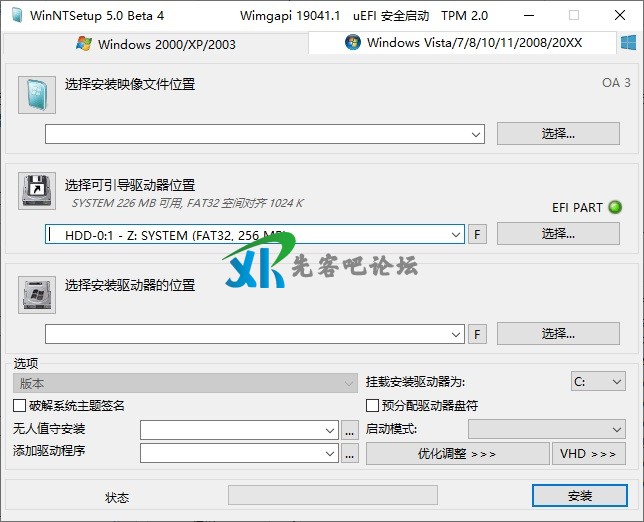Expand the install image file path dropdown
This screenshot has height=522, width=644.
pyautogui.click(x=475, y=134)
